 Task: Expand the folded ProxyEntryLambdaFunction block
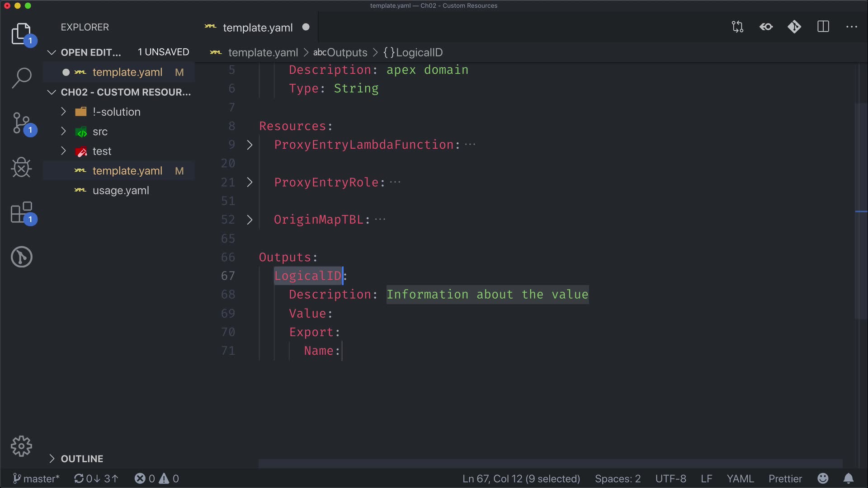pyautogui.click(x=250, y=145)
